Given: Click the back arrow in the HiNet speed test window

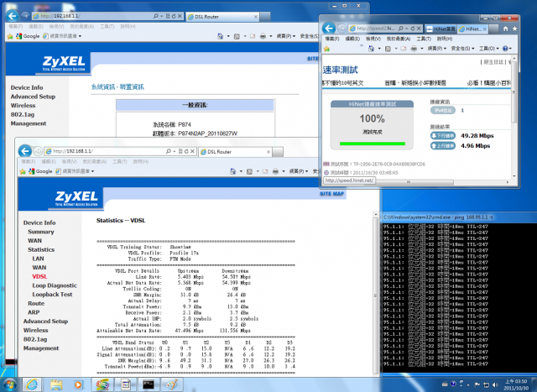Looking at the screenshot, I should 329,29.
